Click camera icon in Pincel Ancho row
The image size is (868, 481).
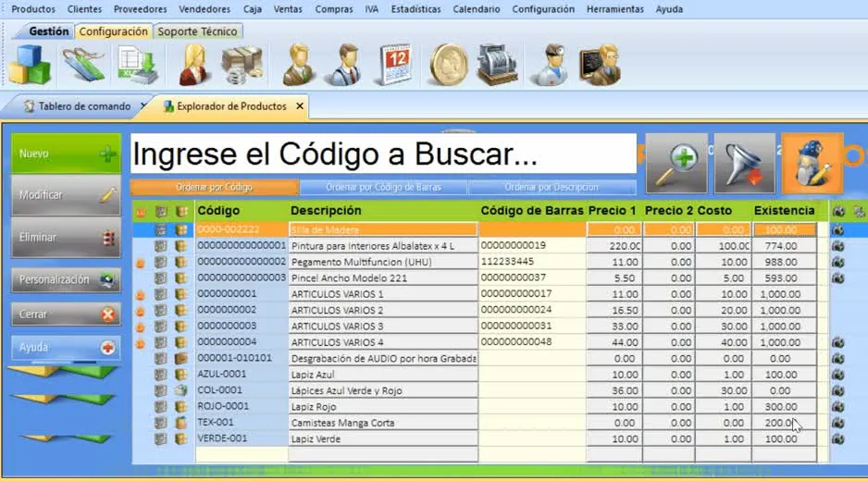pos(838,277)
